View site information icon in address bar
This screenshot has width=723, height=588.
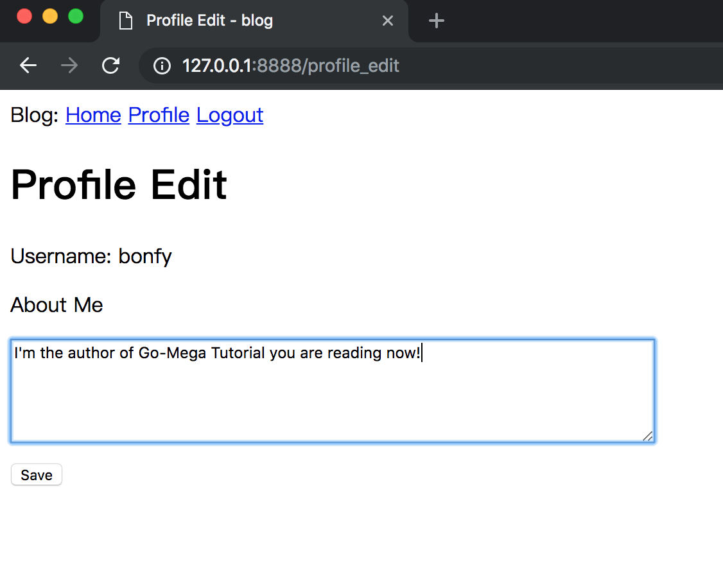[162, 65]
